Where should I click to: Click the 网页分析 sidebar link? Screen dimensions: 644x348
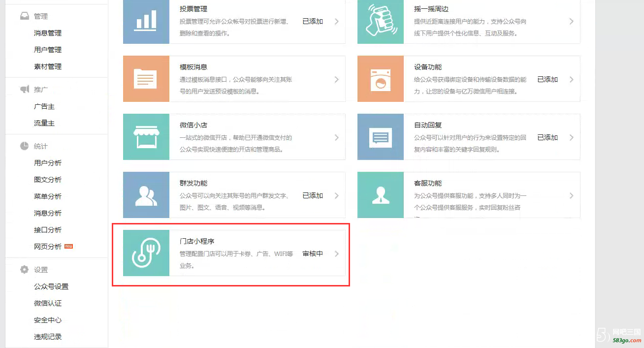pos(48,247)
